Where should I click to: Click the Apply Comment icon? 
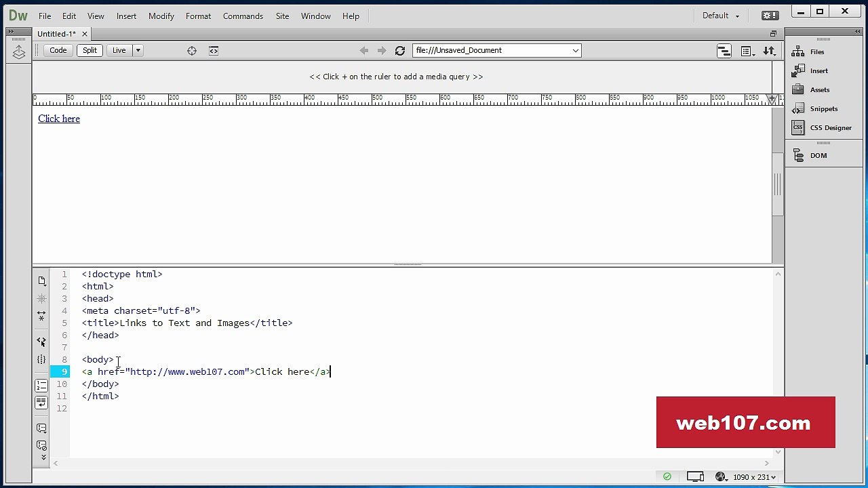41,428
